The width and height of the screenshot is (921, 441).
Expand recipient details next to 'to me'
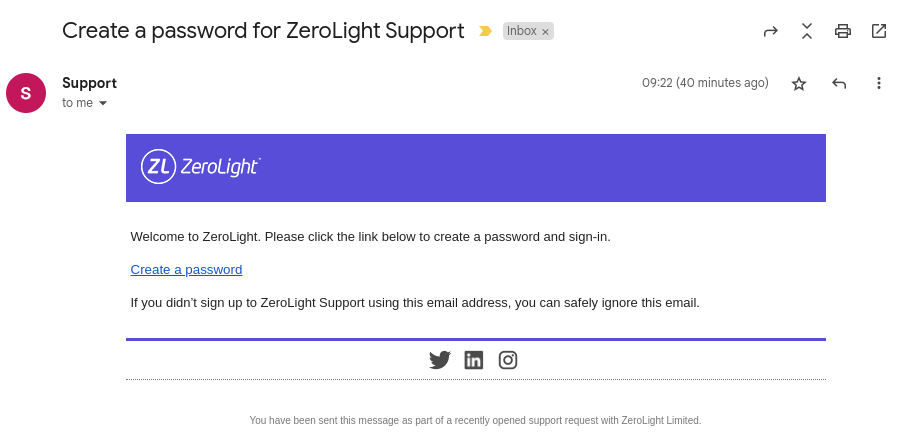[103, 103]
